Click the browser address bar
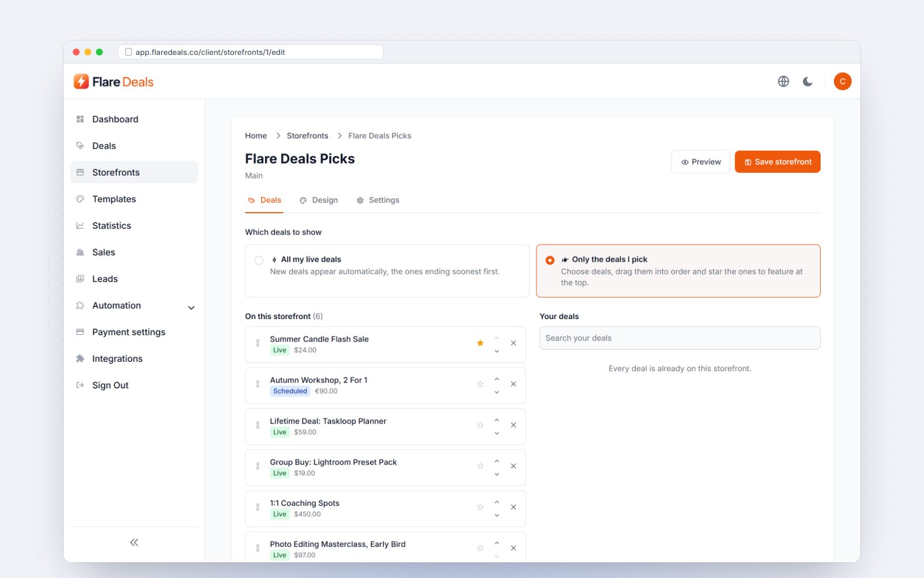This screenshot has width=924, height=578. pyautogui.click(x=251, y=52)
